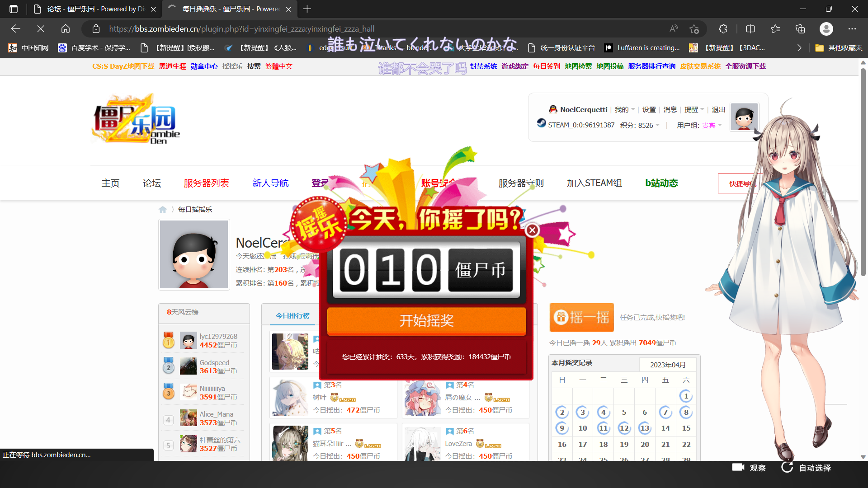The height and width of the screenshot is (488, 868).
Task: Expand the 我的 dropdown menu
Action: coord(625,109)
